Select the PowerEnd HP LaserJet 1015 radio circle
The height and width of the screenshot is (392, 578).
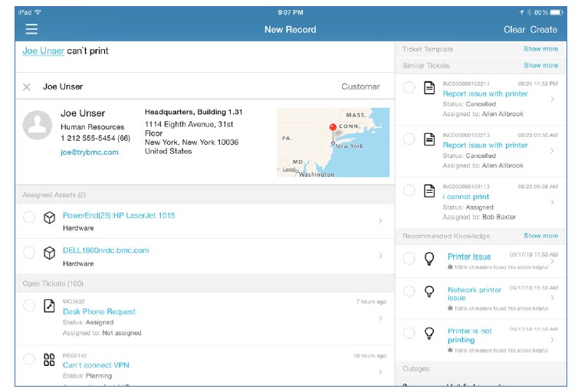[x=29, y=218]
